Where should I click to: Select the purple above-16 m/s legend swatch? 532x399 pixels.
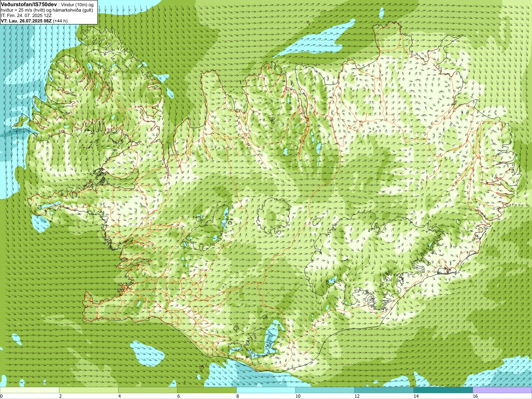(502, 390)
